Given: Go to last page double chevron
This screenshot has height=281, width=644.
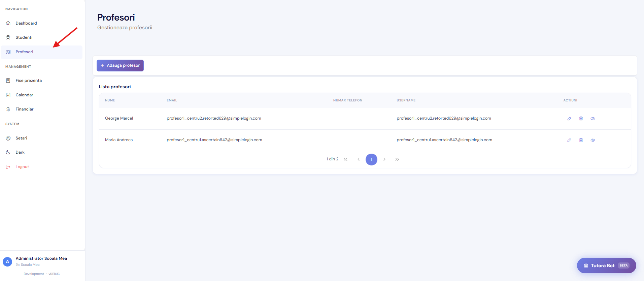Looking at the screenshot, I should pos(397,159).
